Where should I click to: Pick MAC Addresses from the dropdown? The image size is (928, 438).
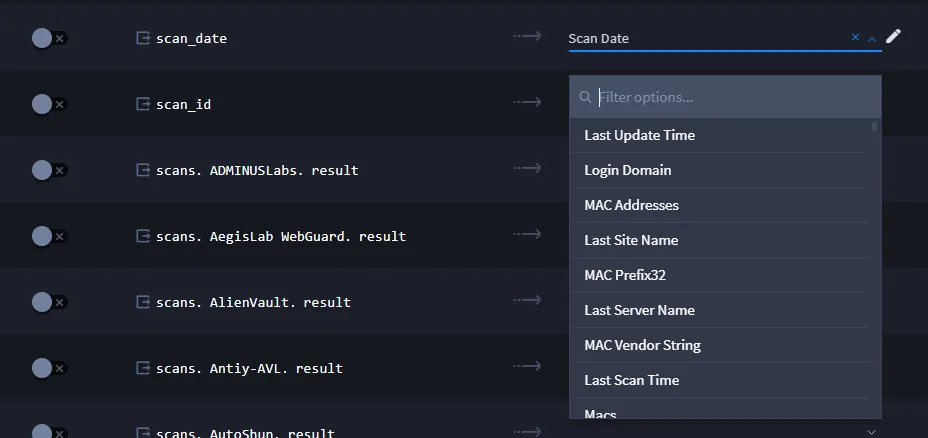click(719, 205)
